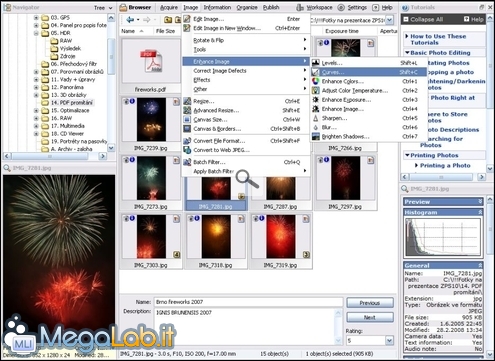
Task: Sort by the File Size column header
Action: click(166, 31)
